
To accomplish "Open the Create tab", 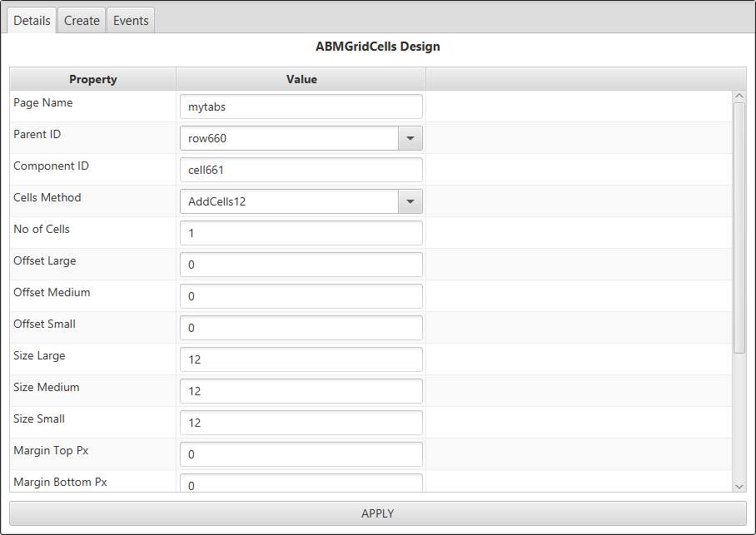I will click(x=82, y=21).
